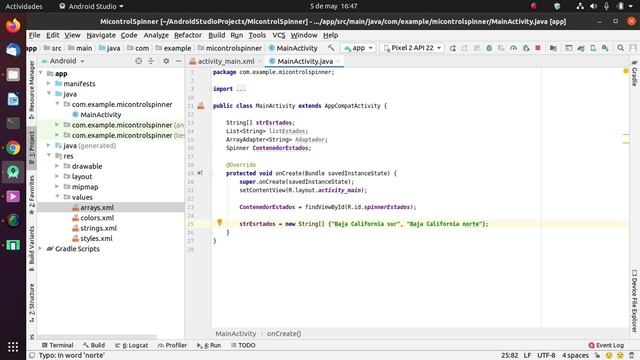Open Thunderbird from the Ubuntu dock
The height and width of the screenshot is (360, 640).
pos(13,50)
